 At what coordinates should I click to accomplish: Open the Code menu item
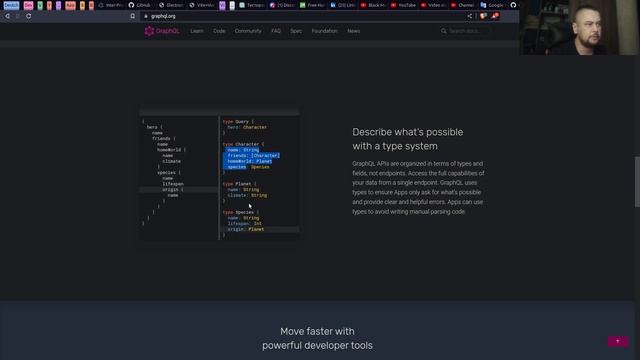tap(219, 31)
